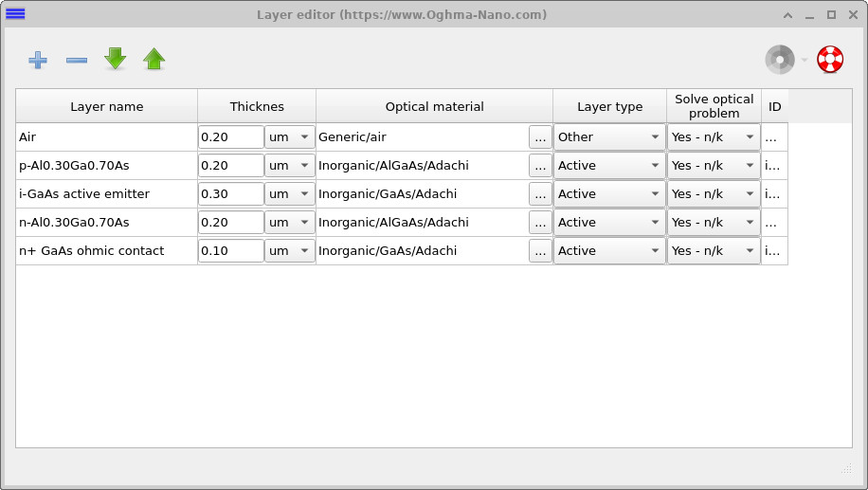This screenshot has width=868, height=490.
Task: Click the ID cell of i-GaAs active emitter row
Action: [x=775, y=193]
